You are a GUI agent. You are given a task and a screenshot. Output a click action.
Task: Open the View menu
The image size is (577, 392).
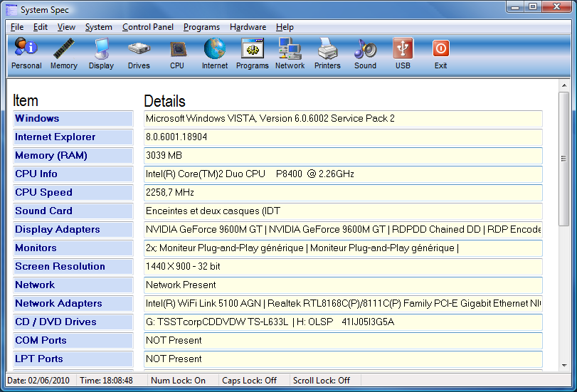(x=66, y=27)
